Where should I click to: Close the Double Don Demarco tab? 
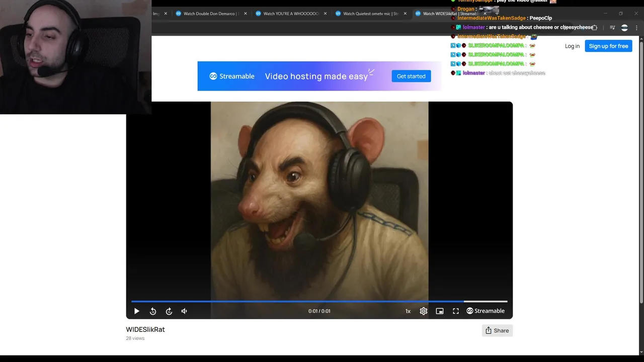coord(246,14)
